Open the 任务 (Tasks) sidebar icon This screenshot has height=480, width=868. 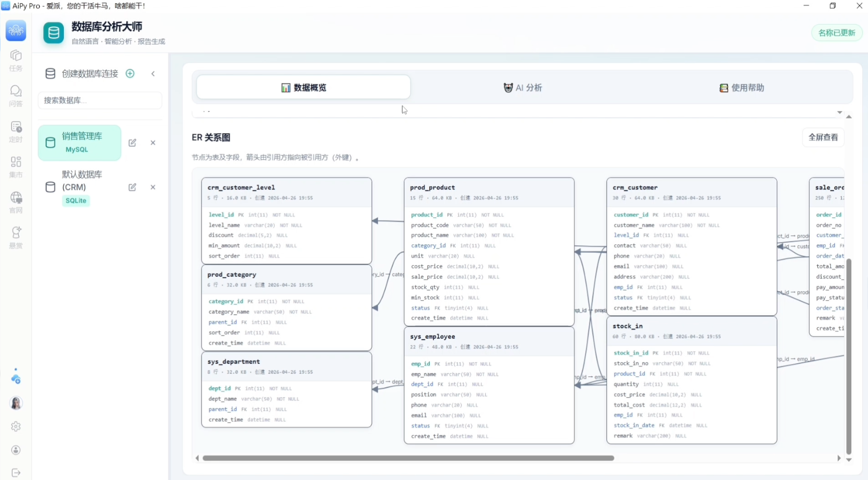[16, 60]
